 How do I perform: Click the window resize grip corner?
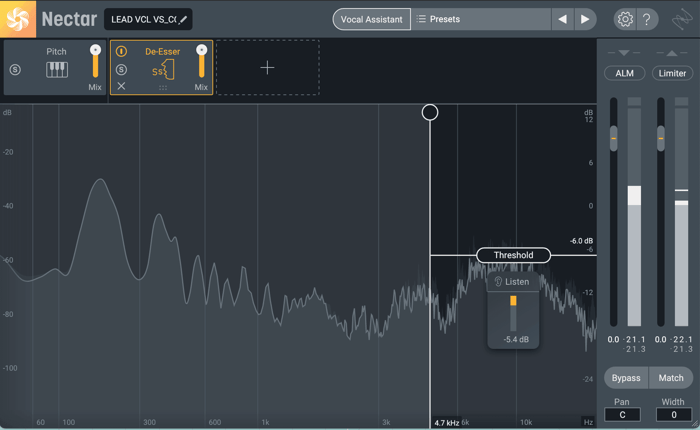tap(695, 424)
